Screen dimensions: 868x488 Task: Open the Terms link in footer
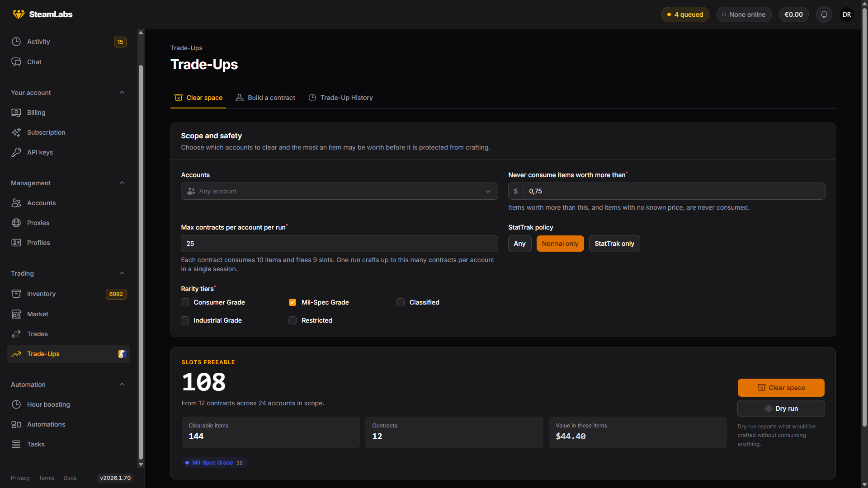click(47, 478)
